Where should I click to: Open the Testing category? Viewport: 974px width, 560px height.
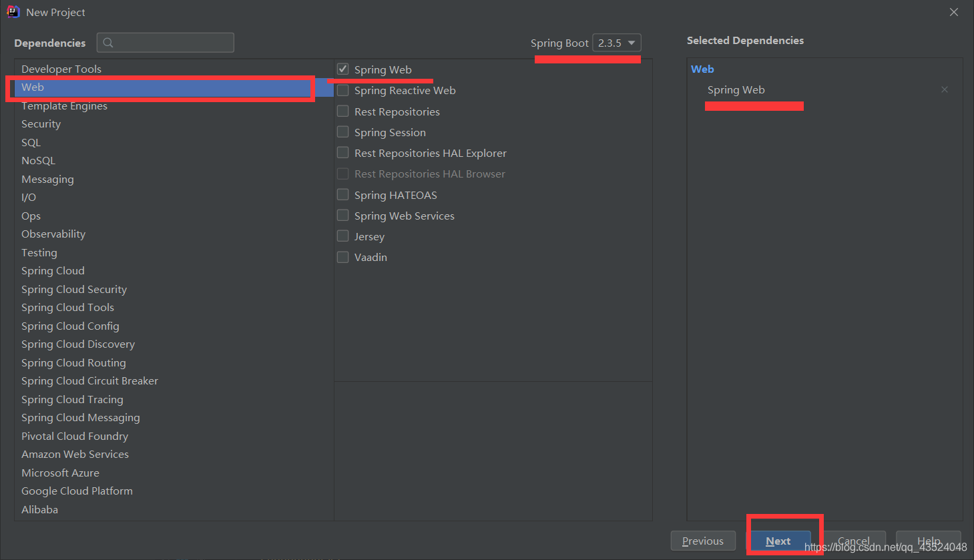tap(174, 252)
